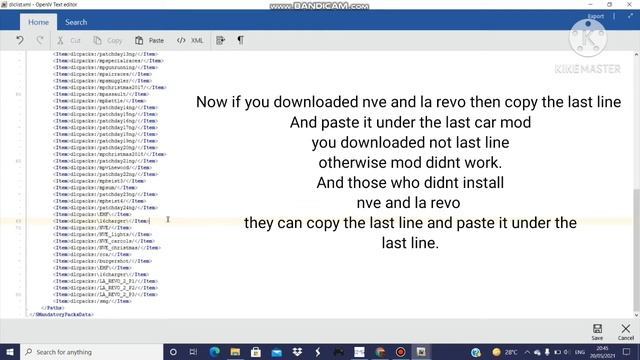Click the 'Search for anything' taskbar box
Viewport: 640px width, 360px height.
tap(91, 352)
